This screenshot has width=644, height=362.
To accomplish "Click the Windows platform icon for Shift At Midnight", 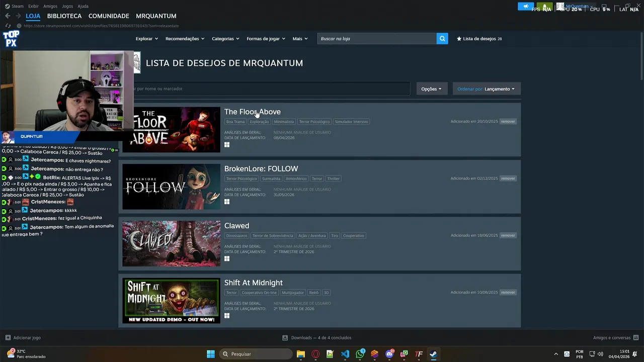I will (227, 316).
